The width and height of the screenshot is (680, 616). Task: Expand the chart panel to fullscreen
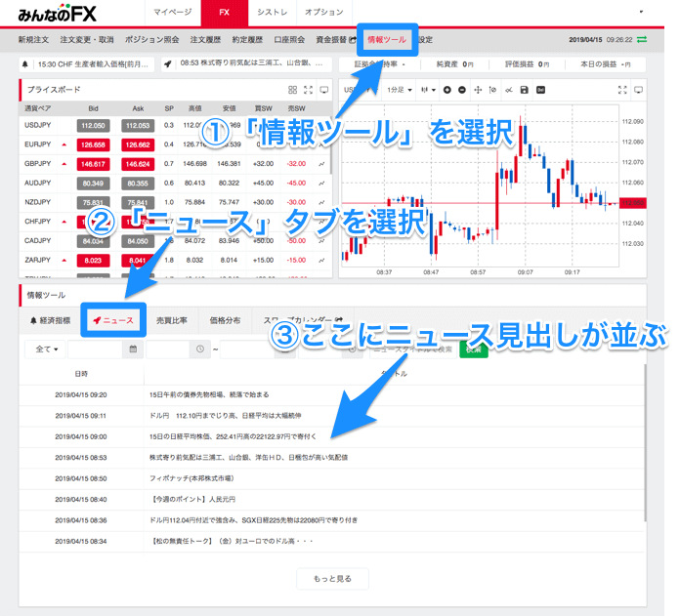622,90
